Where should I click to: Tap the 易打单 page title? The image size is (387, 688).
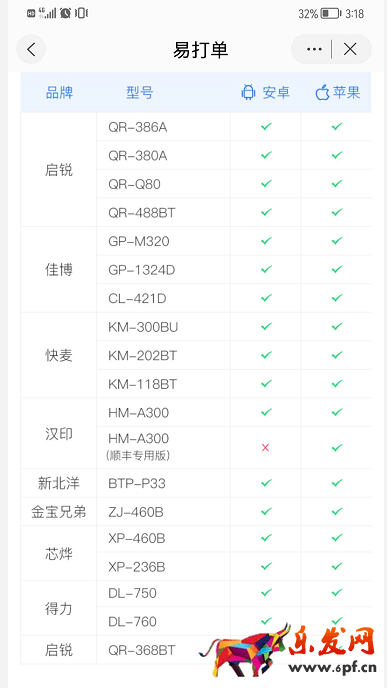pos(201,50)
